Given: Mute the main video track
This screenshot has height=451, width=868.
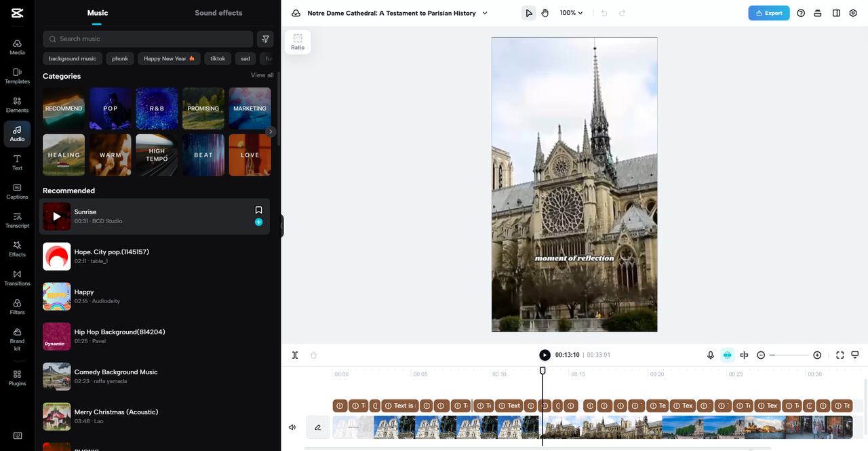Looking at the screenshot, I should click(292, 427).
